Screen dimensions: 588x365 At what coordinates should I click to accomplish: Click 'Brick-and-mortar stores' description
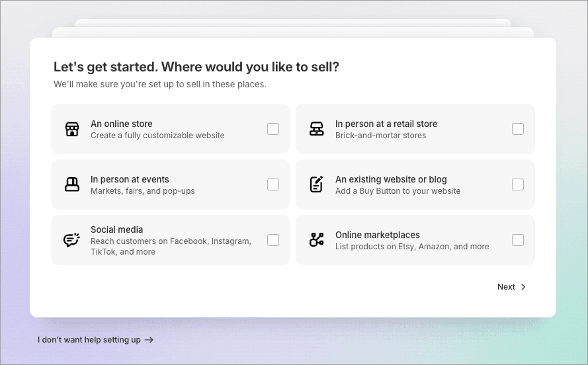pos(380,136)
